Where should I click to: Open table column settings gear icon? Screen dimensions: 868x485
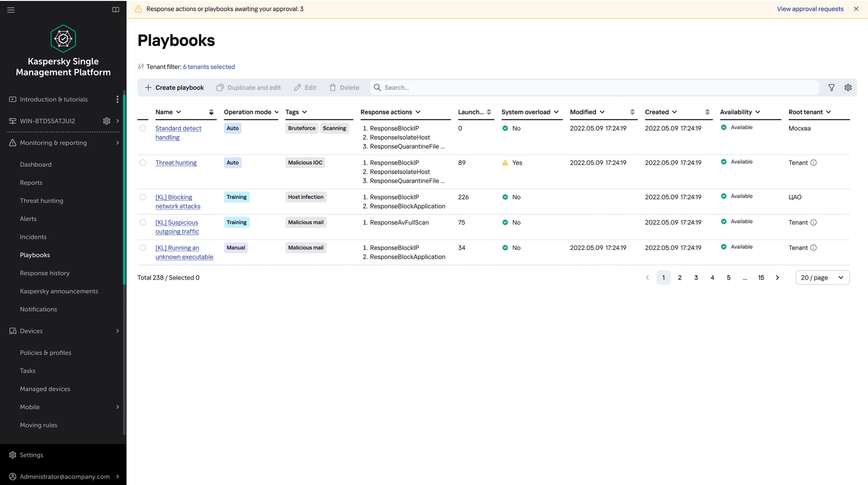848,88
